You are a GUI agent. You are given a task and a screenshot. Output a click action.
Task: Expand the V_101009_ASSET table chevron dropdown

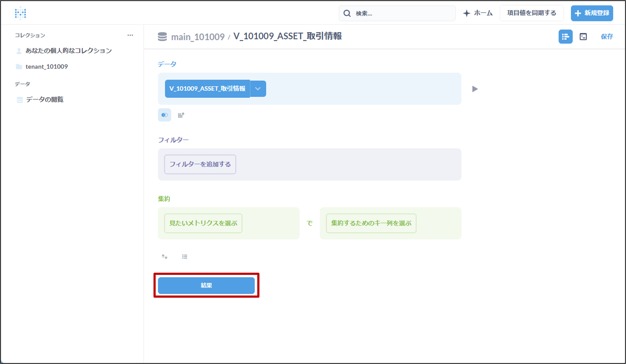(x=258, y=89)
